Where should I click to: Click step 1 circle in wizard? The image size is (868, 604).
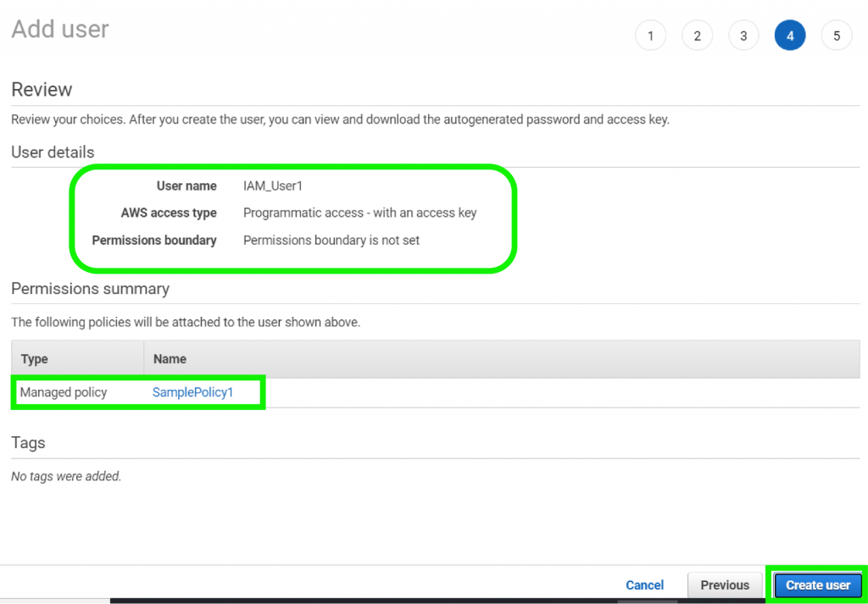[x=650, y=36]
